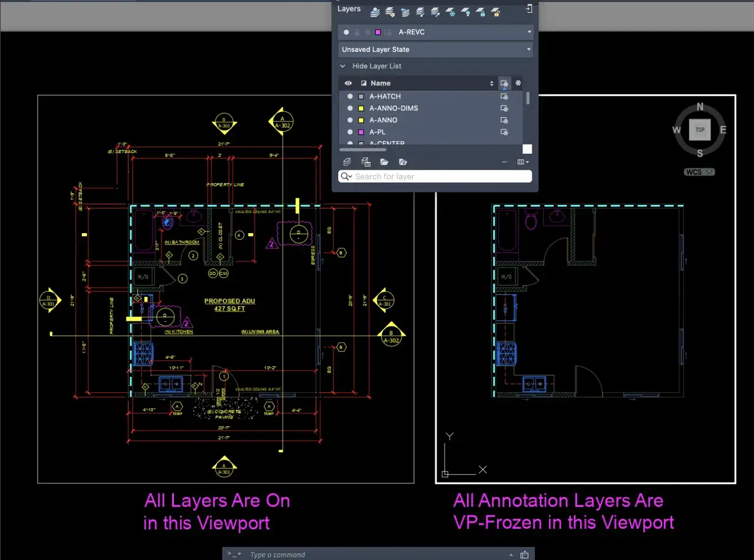
Task: Click the eye visibility column header
Action: [x=348, y=84]
